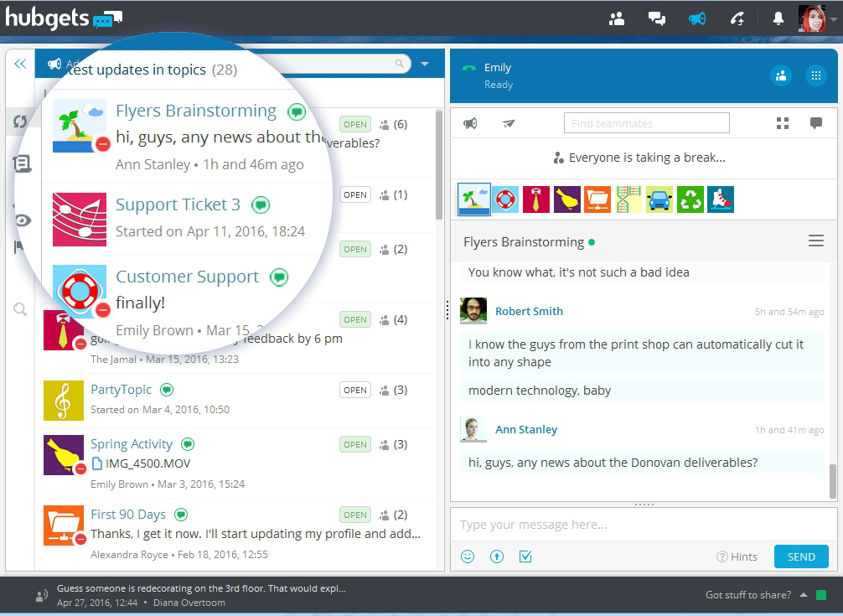
Task: Open notifications bell
Action: 778,19
